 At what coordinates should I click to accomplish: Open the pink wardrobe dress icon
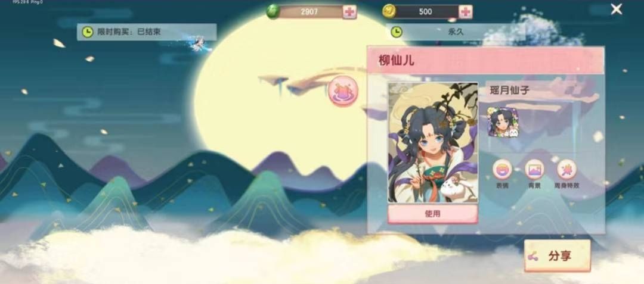coord(343,91)
